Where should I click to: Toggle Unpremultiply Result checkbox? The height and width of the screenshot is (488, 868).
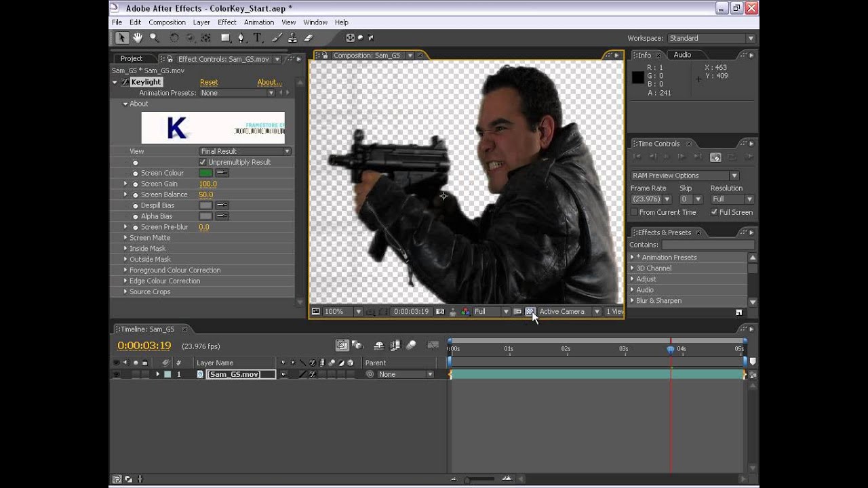tap(202, 162)
